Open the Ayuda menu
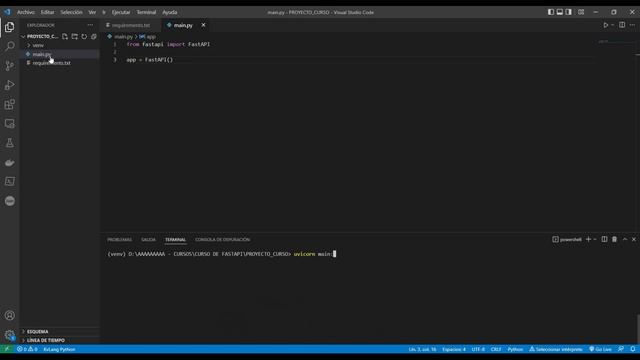 (x=170, y=12)
